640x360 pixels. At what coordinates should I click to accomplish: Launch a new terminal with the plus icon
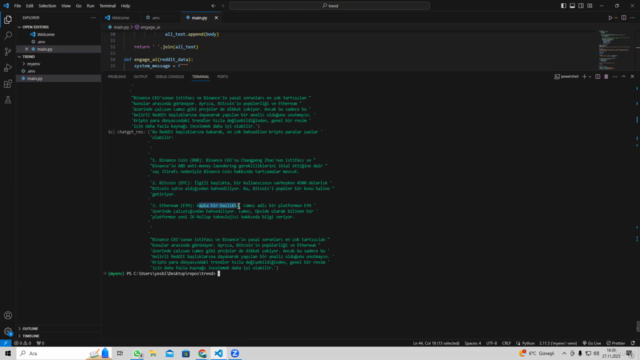tap(584, 76)
